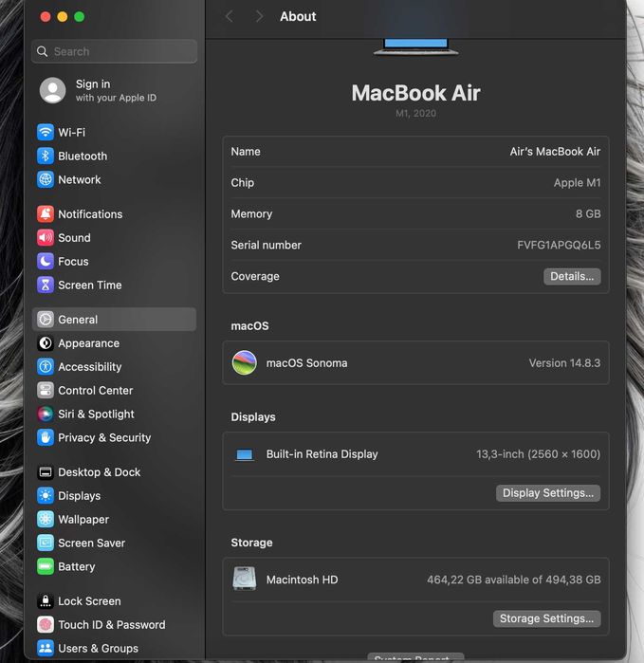This screenshot has width=644, height=663.
Task: Click the serial number FVFG1APGQ6L5
Action: click(x=559, y=246)
